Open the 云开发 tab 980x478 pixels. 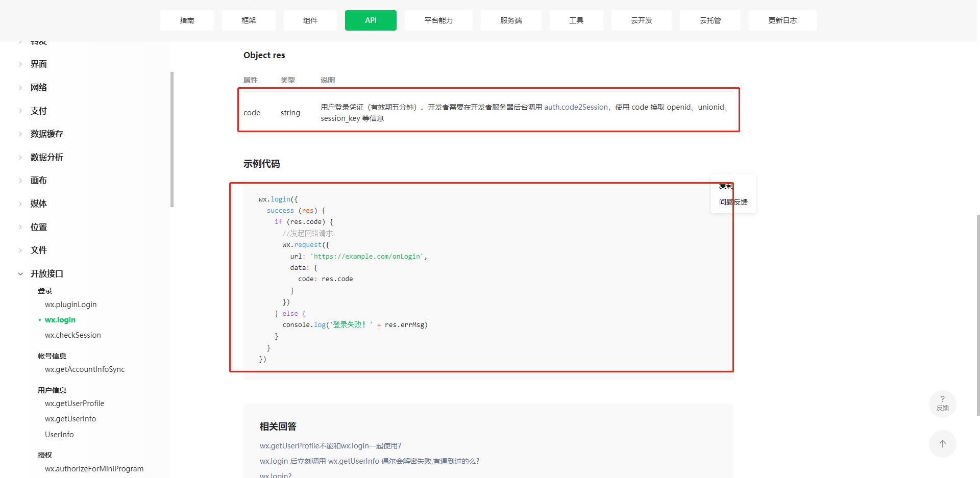click(x=641, y=20)
